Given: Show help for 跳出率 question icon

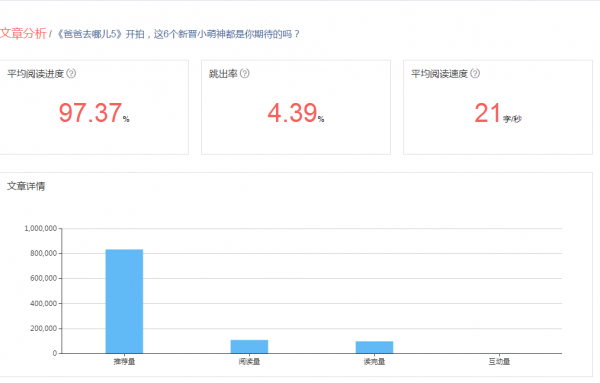Looking at the screenshot, I should (x=245, y=73).
